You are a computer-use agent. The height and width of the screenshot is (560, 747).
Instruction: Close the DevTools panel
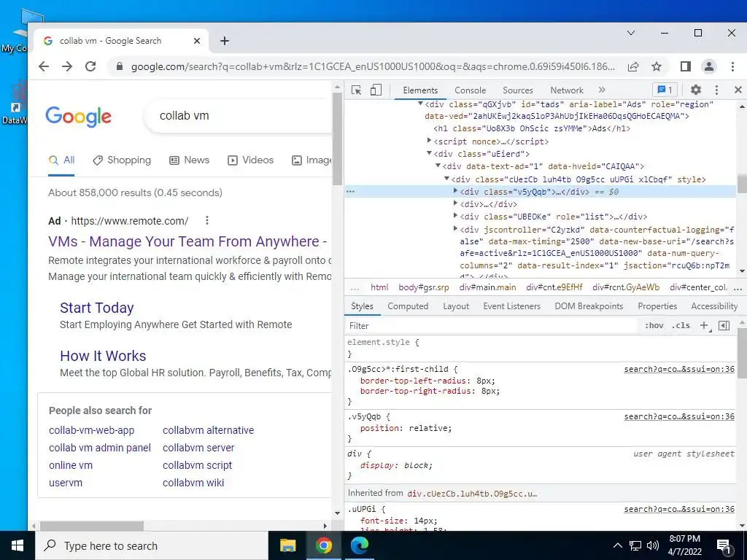[738, 90]
